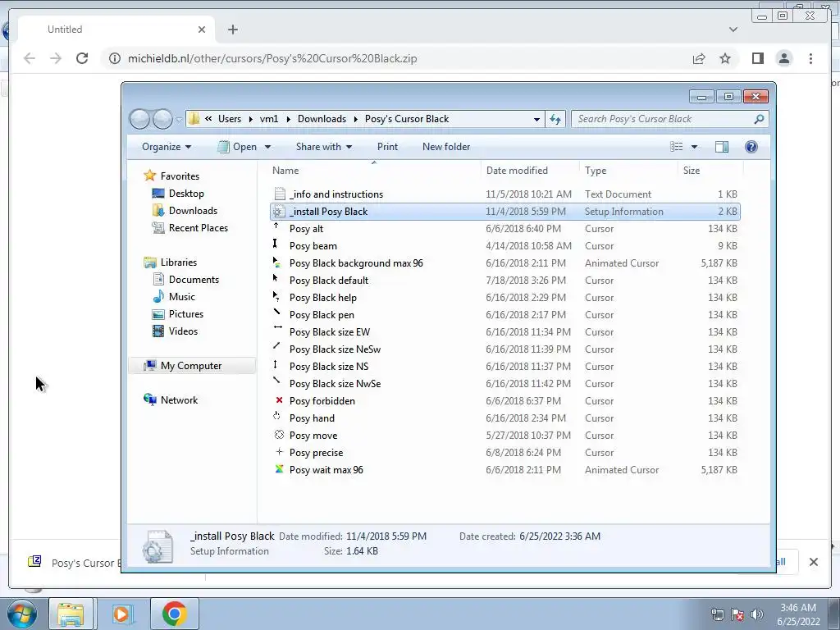
Task: Click Users in the breadcrumb path
Action: (x=230, y=119)
